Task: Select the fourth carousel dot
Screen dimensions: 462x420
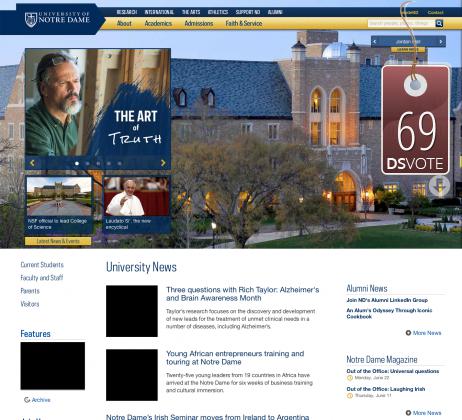Action: (109, 163)
